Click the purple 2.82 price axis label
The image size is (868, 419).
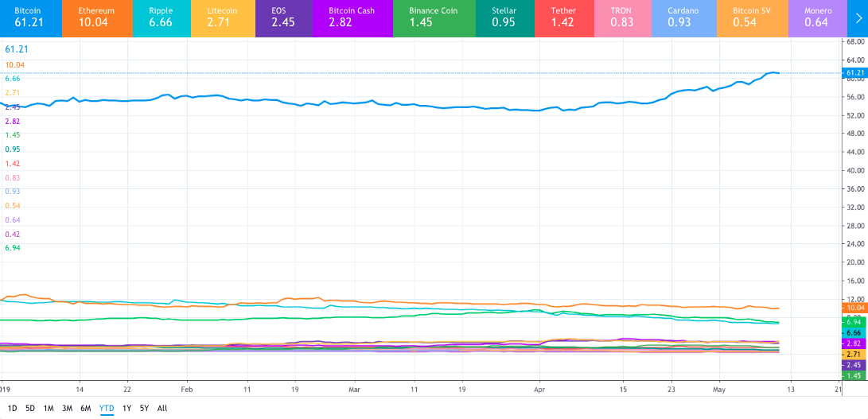[854, 343]
